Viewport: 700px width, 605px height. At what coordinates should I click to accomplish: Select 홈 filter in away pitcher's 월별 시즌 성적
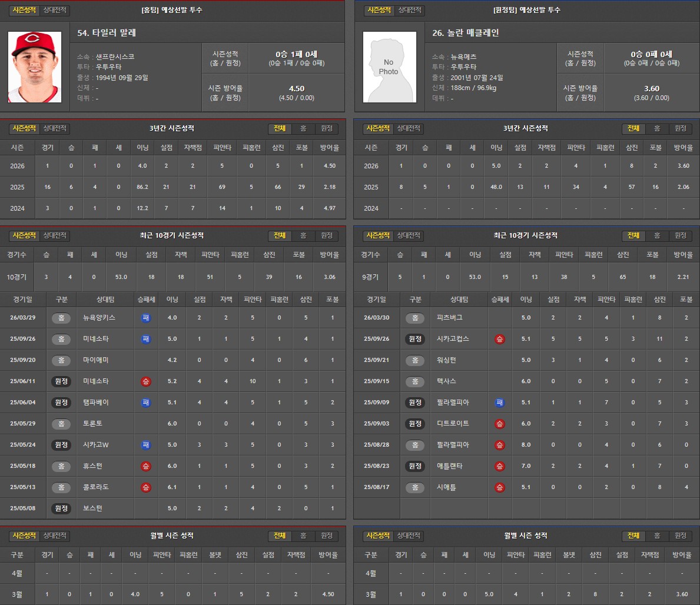coord(657,536)
